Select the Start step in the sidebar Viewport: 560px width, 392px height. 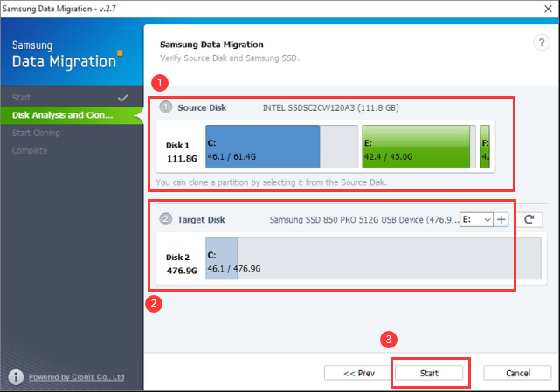pyautogui.click(x=23, y=97)
